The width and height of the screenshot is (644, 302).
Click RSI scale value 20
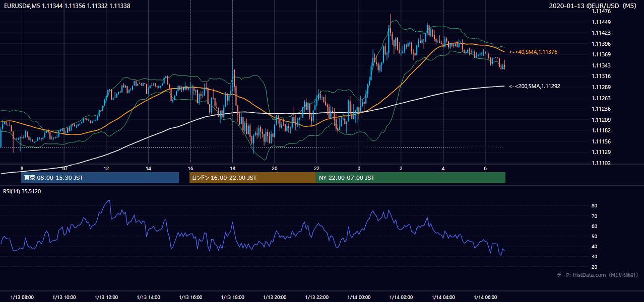594,267
